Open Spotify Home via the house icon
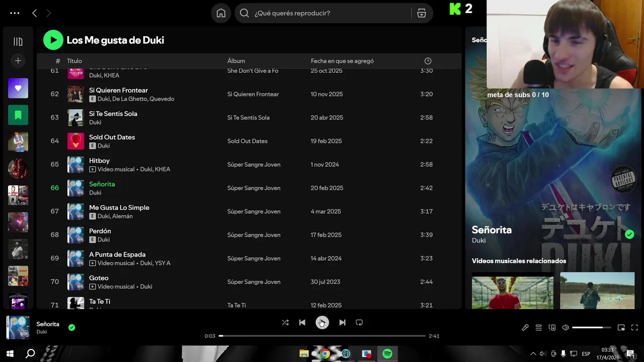644x362 pixels. (x=221, y=13)
